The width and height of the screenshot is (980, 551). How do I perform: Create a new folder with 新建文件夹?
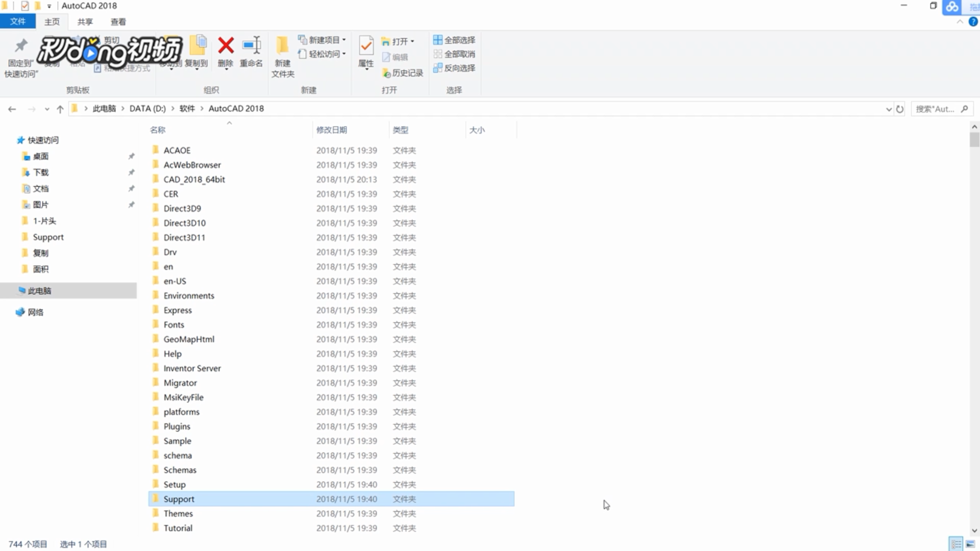[282, 57]
